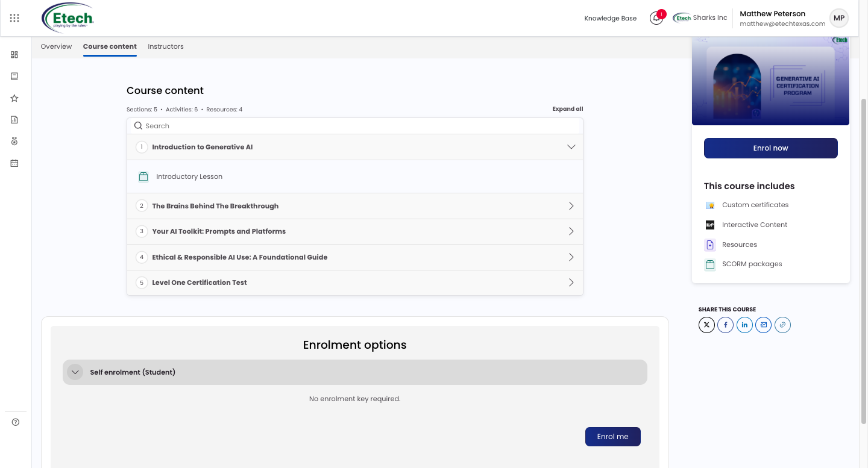Share course on LinkedIn
This screenshot has width=868, height=468.
(x=744, y=325)
